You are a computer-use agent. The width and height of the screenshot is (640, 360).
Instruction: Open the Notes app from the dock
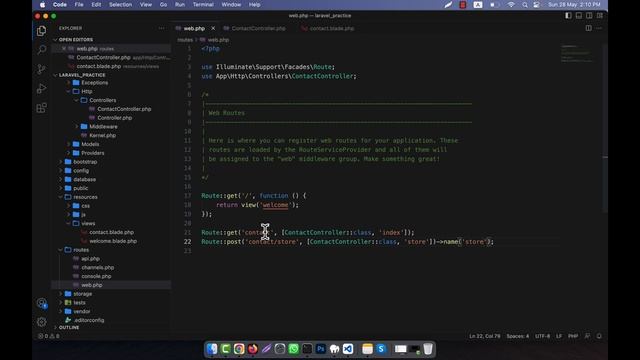(x=367, y=349)
